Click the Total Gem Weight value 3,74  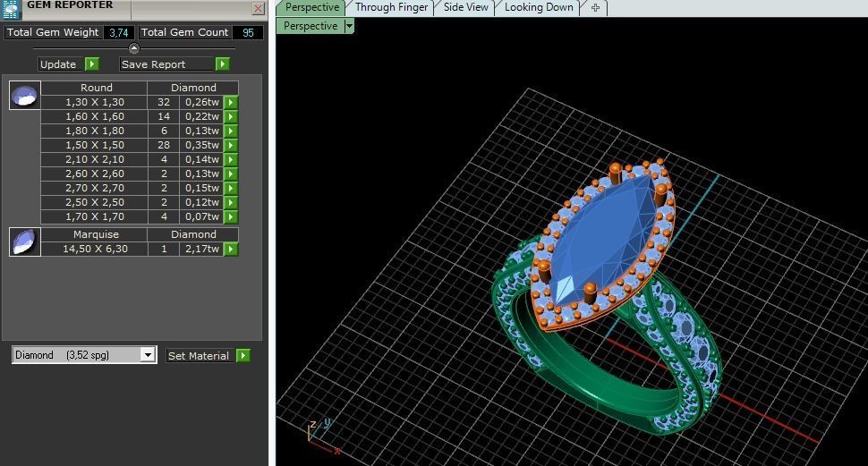click(119, 33)
